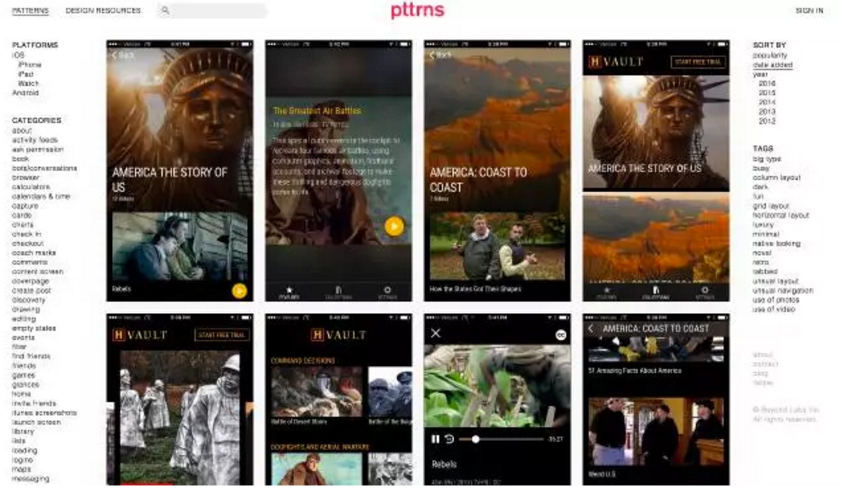Open the find friends category
The height and width of the screenshot is (504, 848).
31,357
